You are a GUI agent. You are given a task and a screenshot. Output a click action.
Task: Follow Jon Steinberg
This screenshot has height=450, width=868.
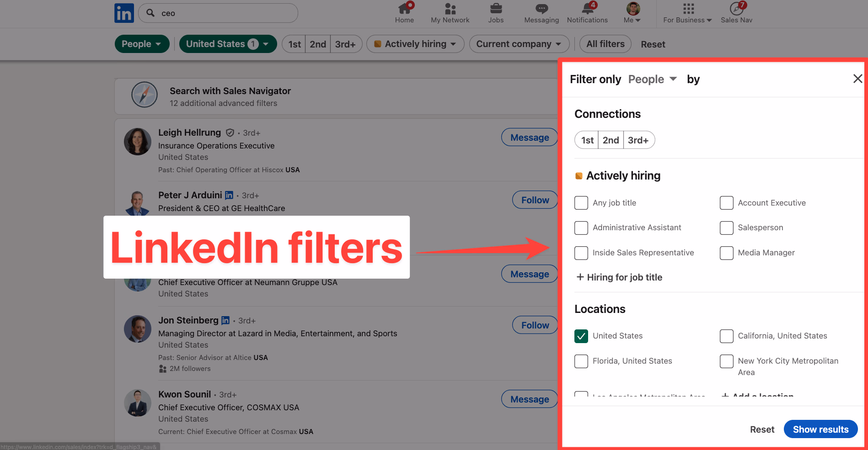(535, 325)
